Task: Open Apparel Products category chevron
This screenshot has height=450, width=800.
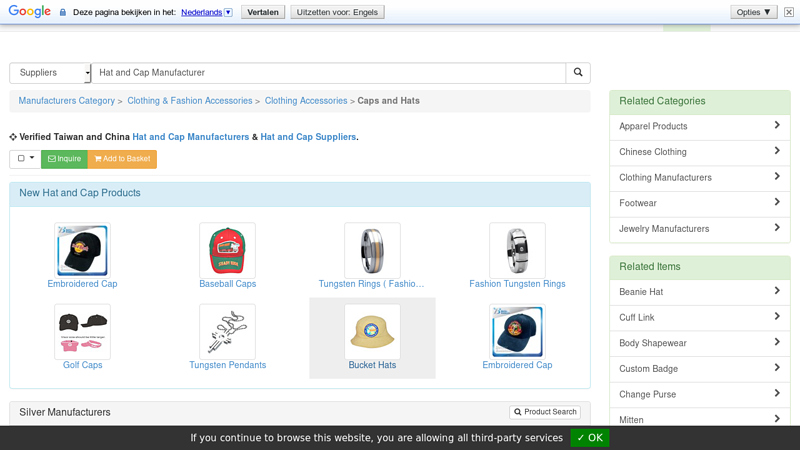Action: 777,125
